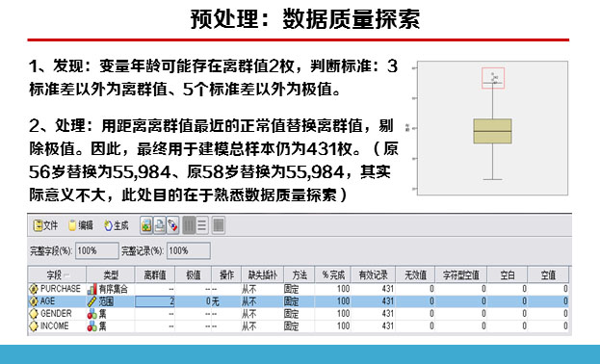600x364 pixels.
Task: Click the 完整记录(%) value field
Action: 188,251
